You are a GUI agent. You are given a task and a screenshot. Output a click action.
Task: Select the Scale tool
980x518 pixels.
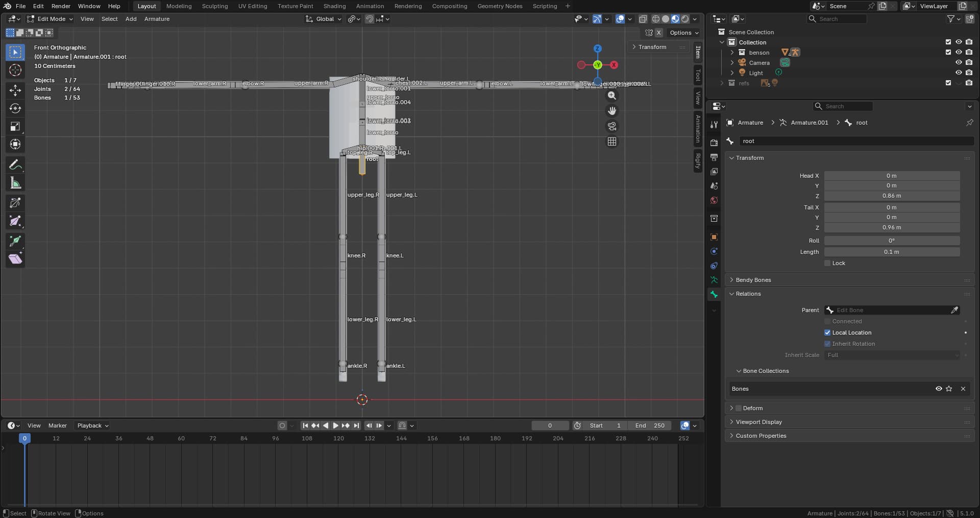pos(15,126)
